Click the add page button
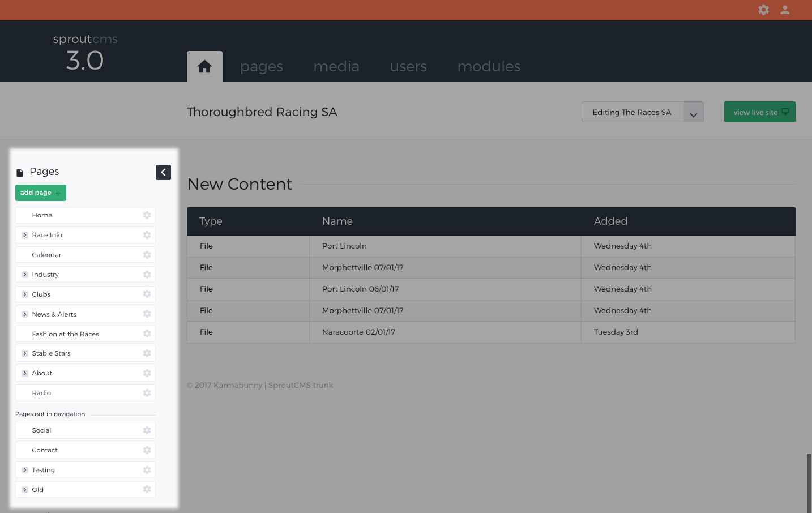 pos(41,193)
